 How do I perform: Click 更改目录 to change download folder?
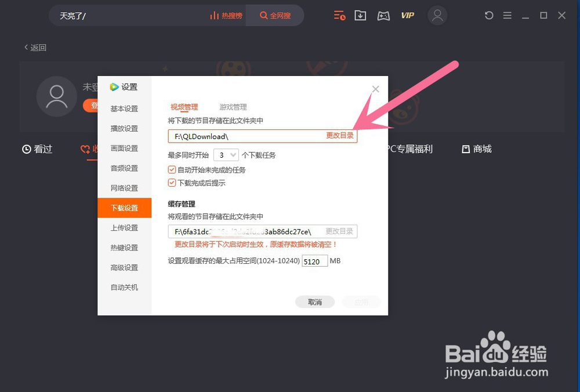tap(340, 135)
